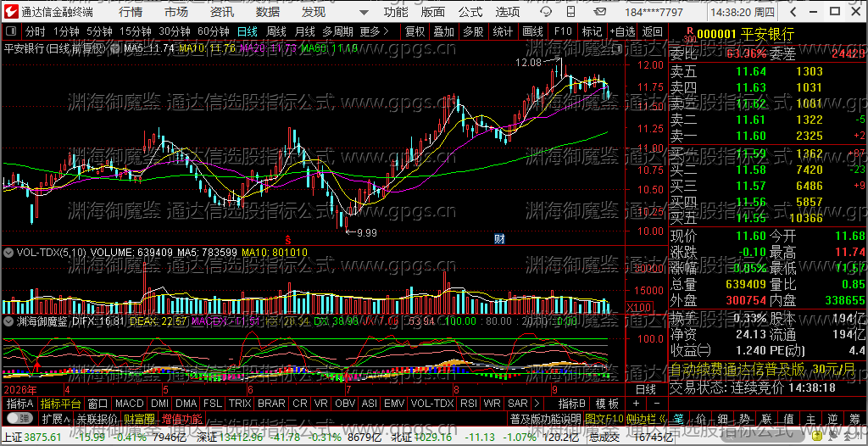Expand the 更多 periods dropdown
This screenshot has width=868, height=446.
[374, 31]
